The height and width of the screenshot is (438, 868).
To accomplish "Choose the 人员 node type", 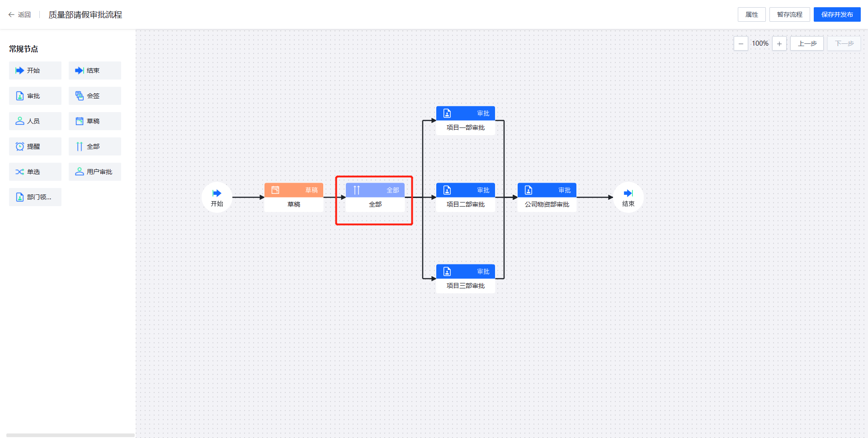I will (x=35, y=121).
